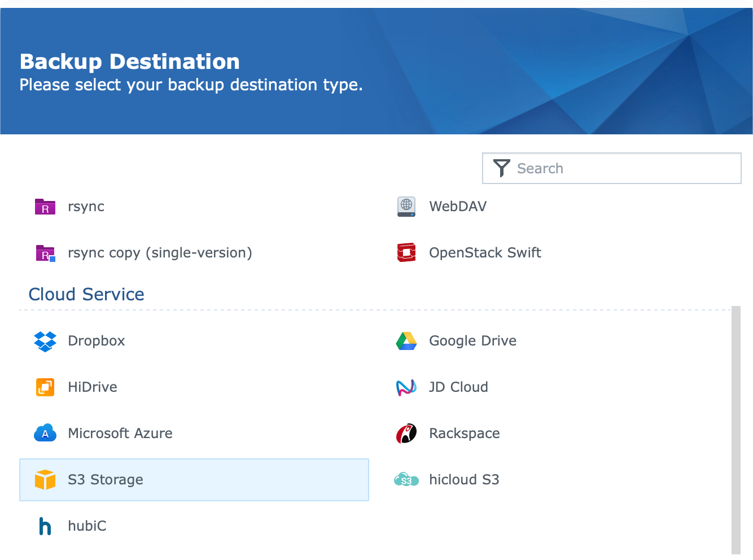Click the filter funnel icon in Search

tap(502, 168)
